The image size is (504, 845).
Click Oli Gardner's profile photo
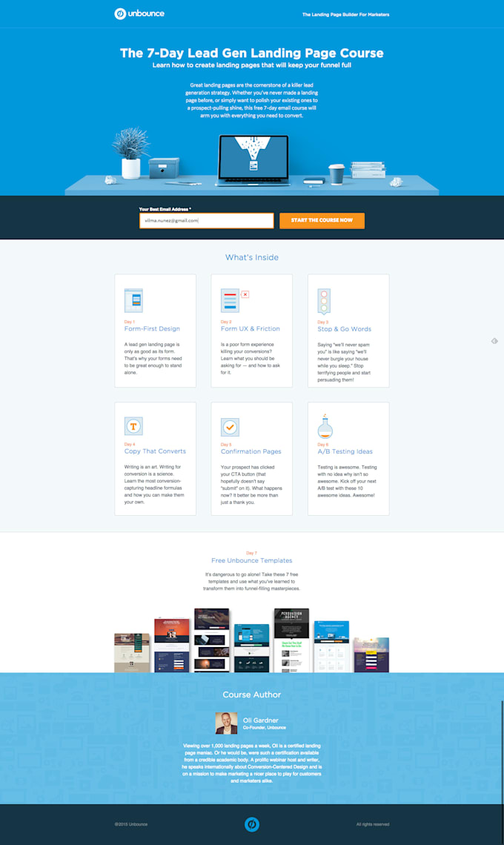pyautogui.click(x=226, y=723)
